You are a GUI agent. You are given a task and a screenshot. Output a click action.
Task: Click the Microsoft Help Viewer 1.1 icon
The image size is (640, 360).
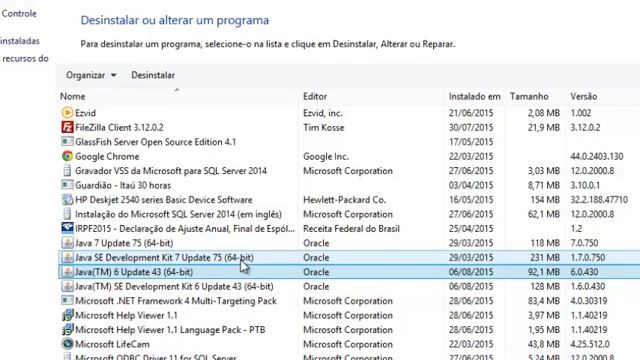(x=67, y=315)
